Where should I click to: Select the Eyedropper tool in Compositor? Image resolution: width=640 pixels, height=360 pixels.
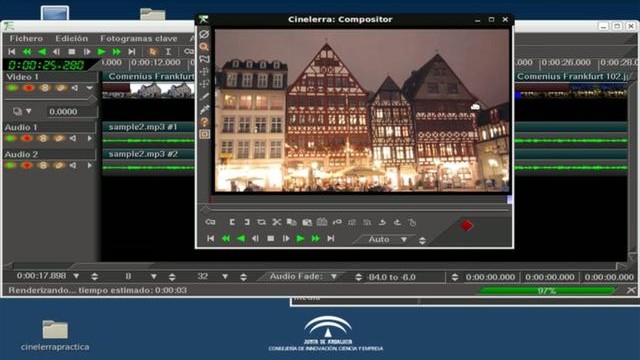[x=204, y=109]
